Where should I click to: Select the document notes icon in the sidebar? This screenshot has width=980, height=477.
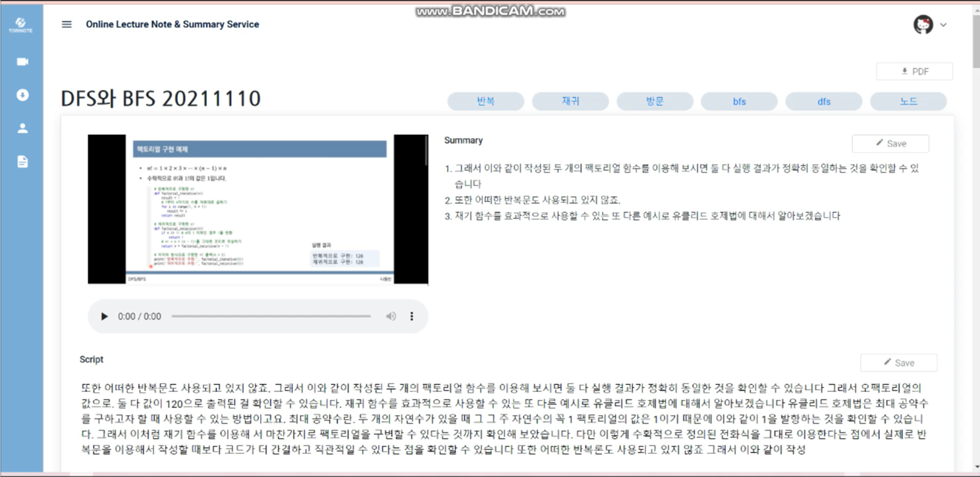tap(22, 161)
